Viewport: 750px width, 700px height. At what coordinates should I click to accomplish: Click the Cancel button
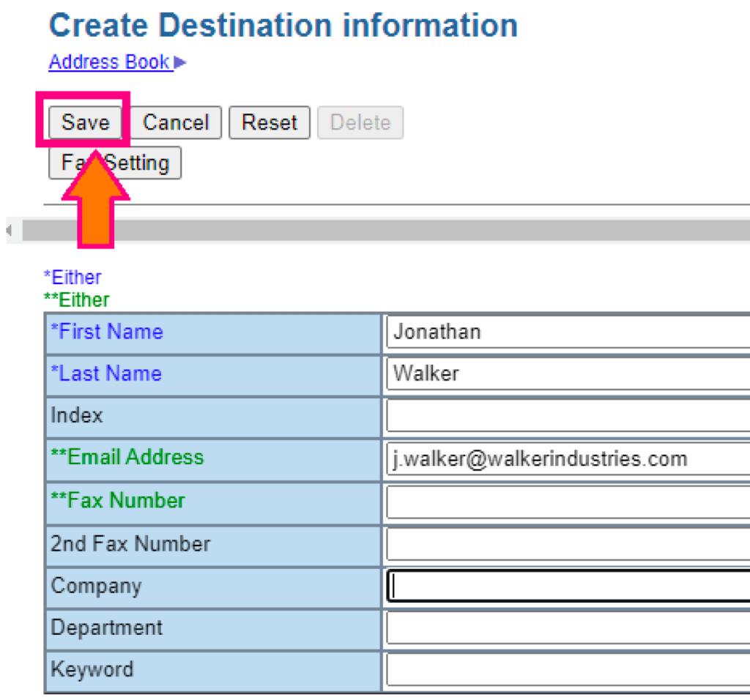tap(176, 122)
